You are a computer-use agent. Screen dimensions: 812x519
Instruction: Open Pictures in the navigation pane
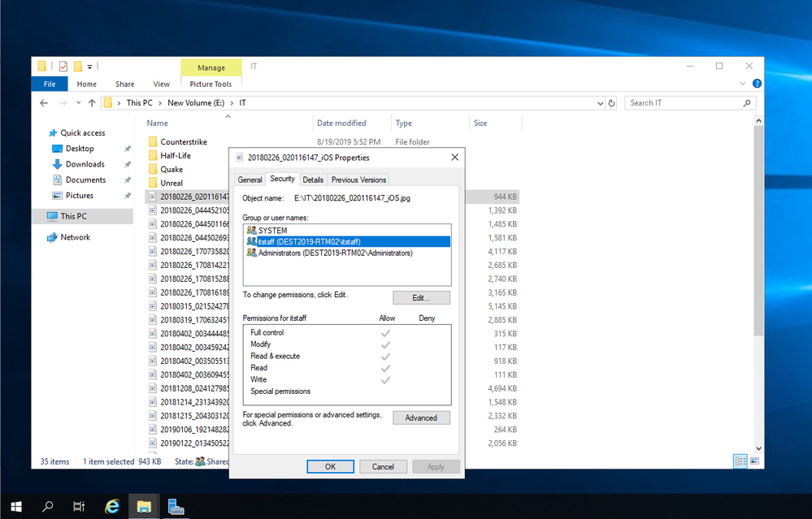pyautogui.click(x=79, y=195)
